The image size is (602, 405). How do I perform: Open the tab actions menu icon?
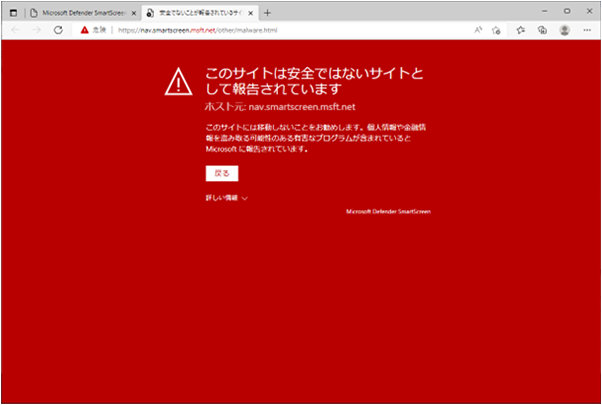point(13,13)
